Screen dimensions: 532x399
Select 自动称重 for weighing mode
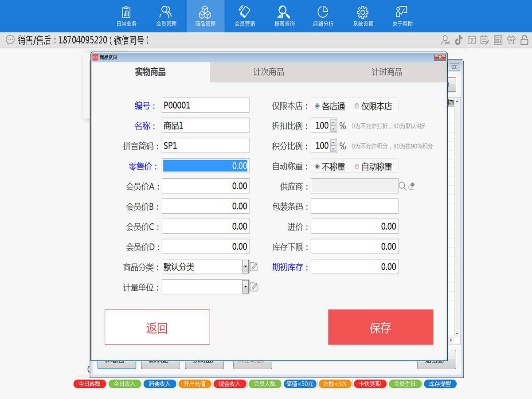pyautogui.click(x=356, y=166)
